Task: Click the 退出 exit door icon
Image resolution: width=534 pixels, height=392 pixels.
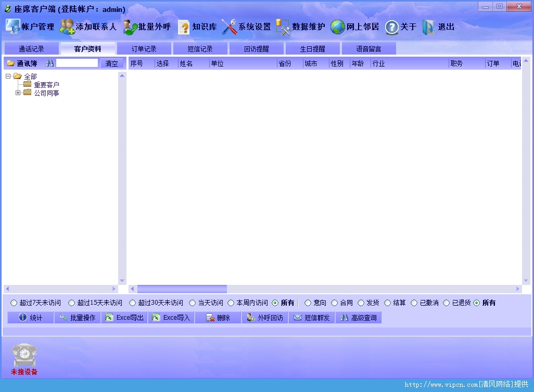Action: (x=428, y=27)
